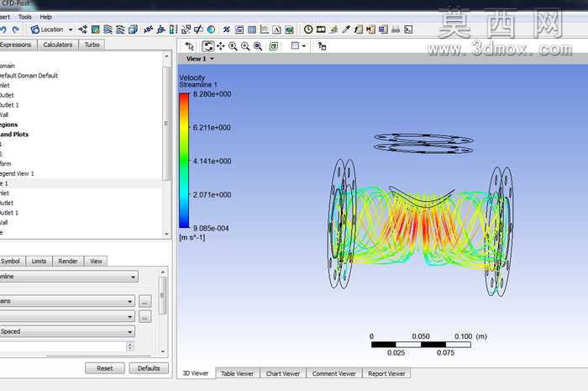Viewport: 588px width, 391px height.
Task: Click the Defaults button
Action: 149,368
